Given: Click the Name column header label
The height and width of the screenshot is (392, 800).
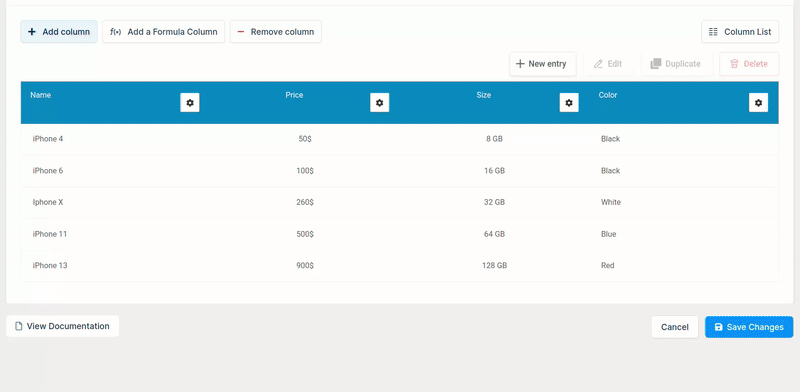Looking at the screenshot, I should tap(41, 95).
